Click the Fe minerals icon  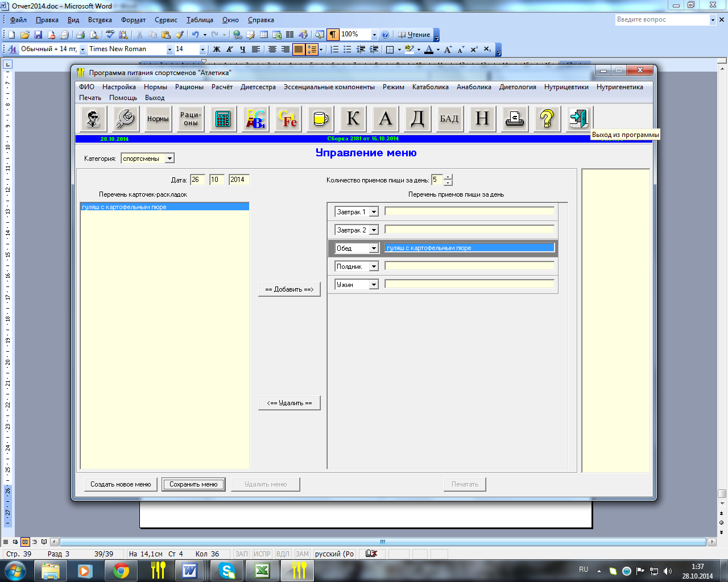[x=288, y=119]
